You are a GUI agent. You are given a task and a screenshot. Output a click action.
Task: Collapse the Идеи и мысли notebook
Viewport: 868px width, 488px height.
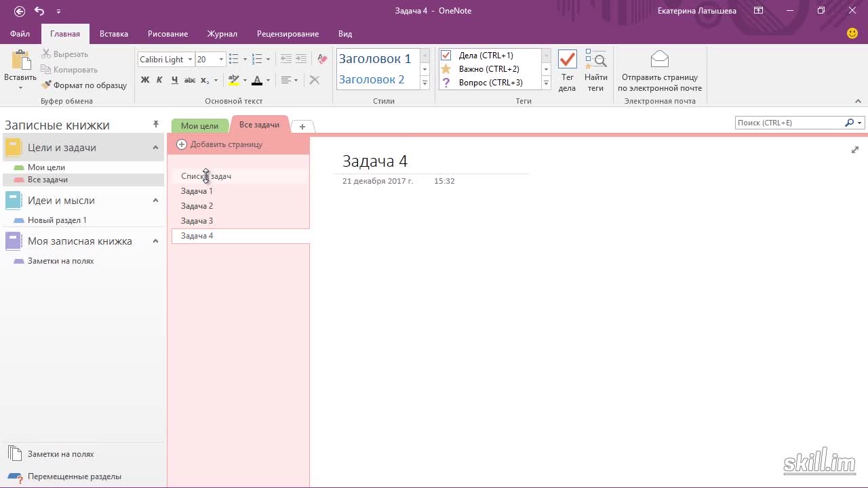coord(155,201)
